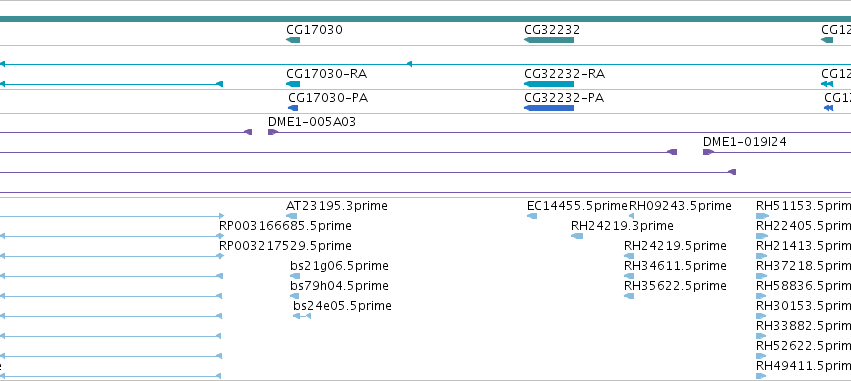
Task: Click the teal chromosome overview bar
Action: [426, 19]
